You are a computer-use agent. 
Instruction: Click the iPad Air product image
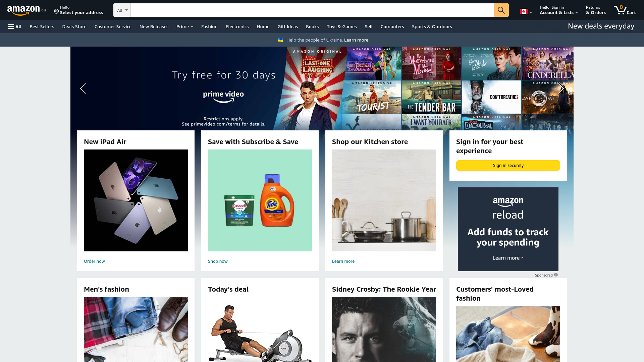pos(136,200)
